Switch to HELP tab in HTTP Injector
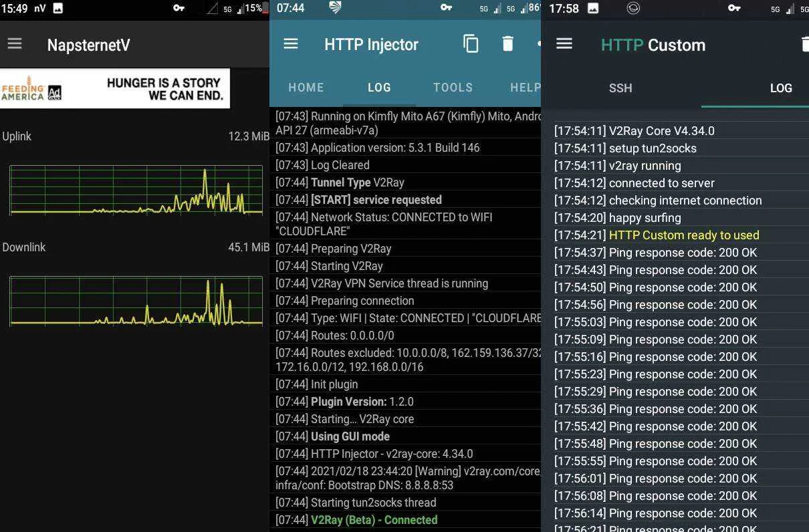 click(x=526, y=88)
